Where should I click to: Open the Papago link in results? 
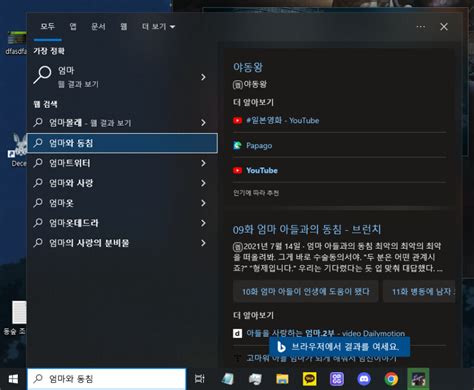point(259,146)
